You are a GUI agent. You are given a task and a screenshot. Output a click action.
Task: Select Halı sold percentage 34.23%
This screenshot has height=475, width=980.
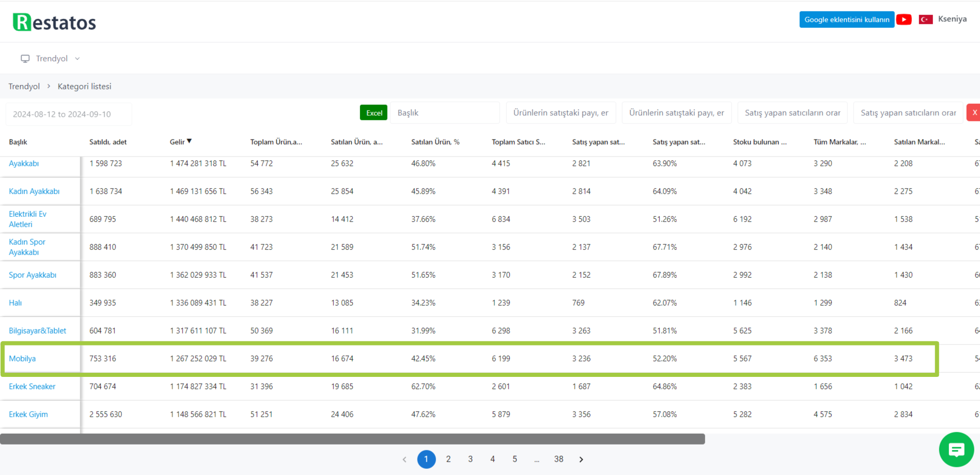424,303
